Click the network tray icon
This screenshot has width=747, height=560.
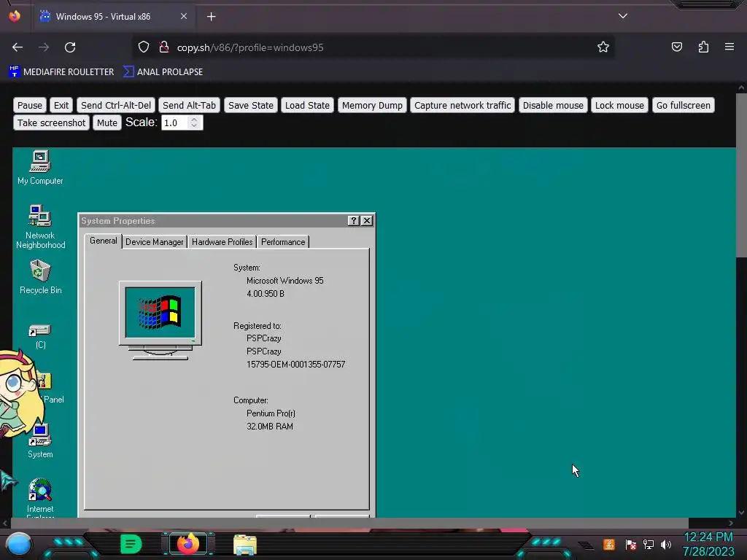649,544
